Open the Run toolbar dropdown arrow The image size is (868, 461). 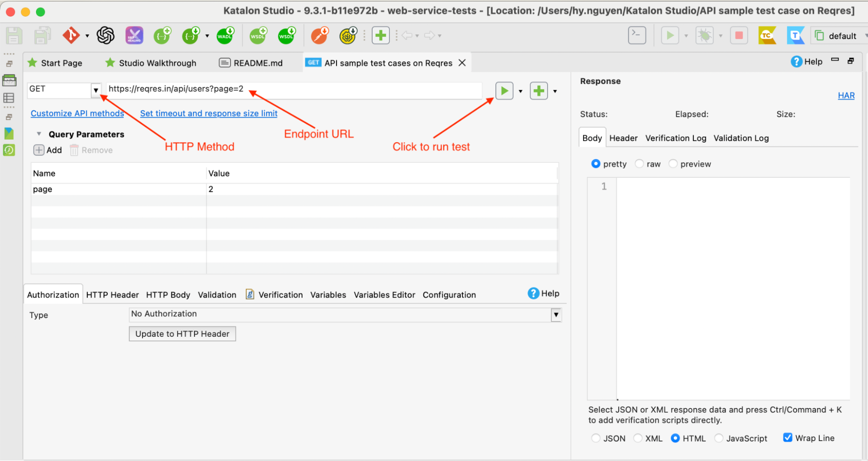coord(686,36)
